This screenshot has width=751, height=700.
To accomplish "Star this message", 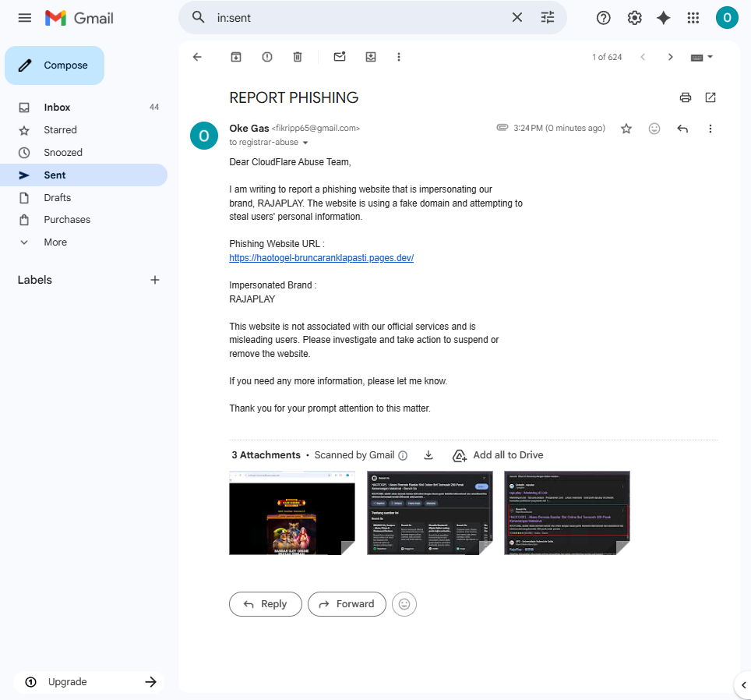I will [x=626, y=129].
